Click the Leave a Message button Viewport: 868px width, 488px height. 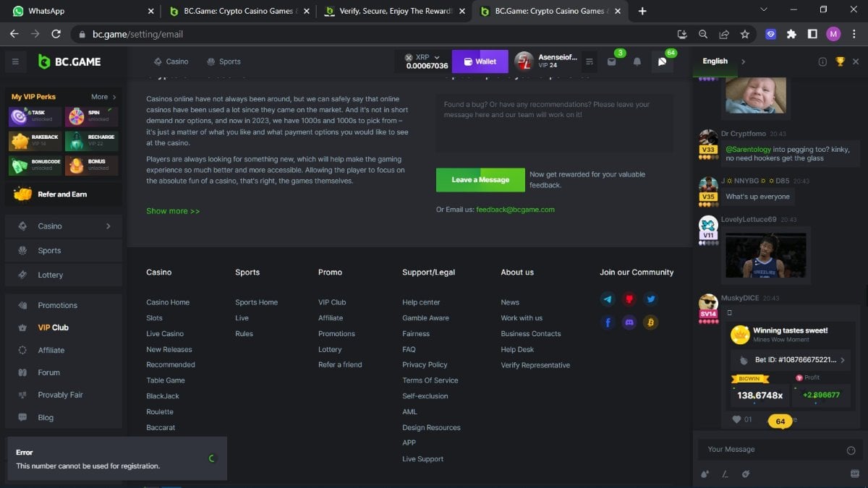pyautogui.click(x=480, y=180)
